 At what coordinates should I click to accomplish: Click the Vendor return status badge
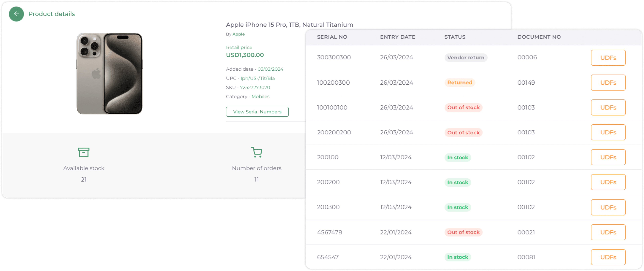[x=466, y=58]
